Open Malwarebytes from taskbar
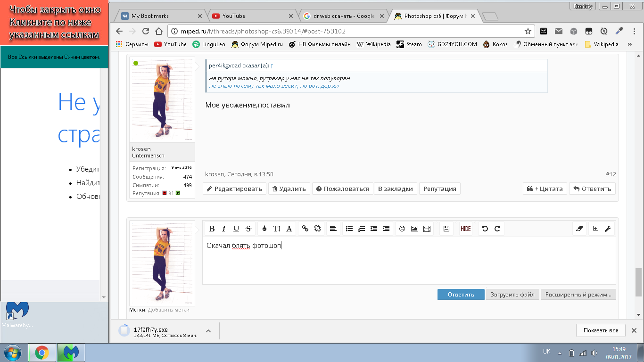Image resolution: width=644 pixels, height=362 pixels. pos(71,352)
